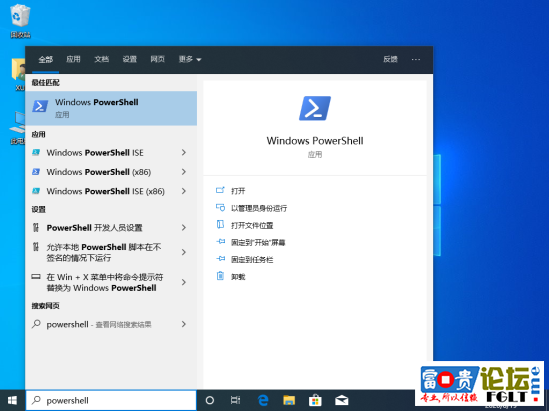Click the open action icon beside 打开
549x411 pixels.
(220, 190)
